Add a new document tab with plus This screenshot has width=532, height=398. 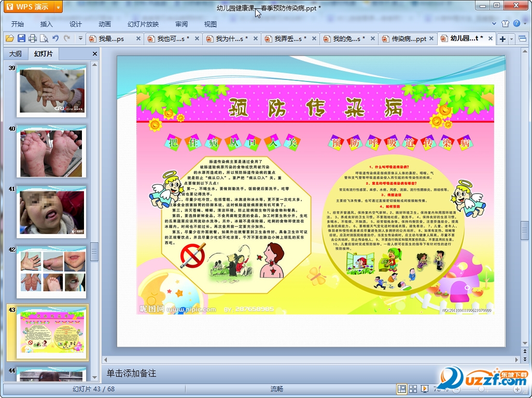pos(502,39)
